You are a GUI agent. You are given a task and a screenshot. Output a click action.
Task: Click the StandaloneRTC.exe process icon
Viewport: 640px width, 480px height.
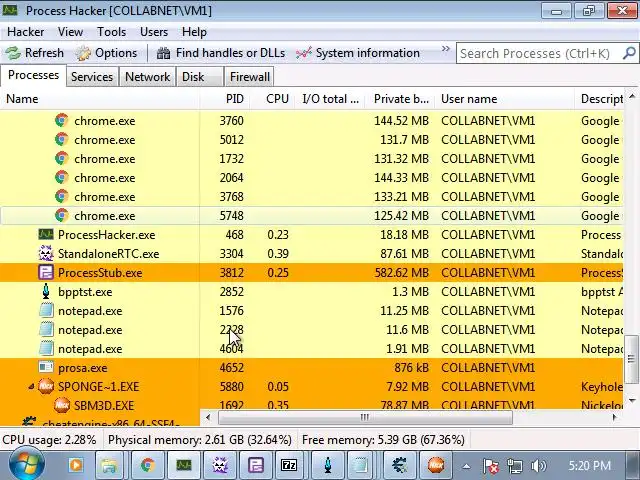tap(46, 253)
